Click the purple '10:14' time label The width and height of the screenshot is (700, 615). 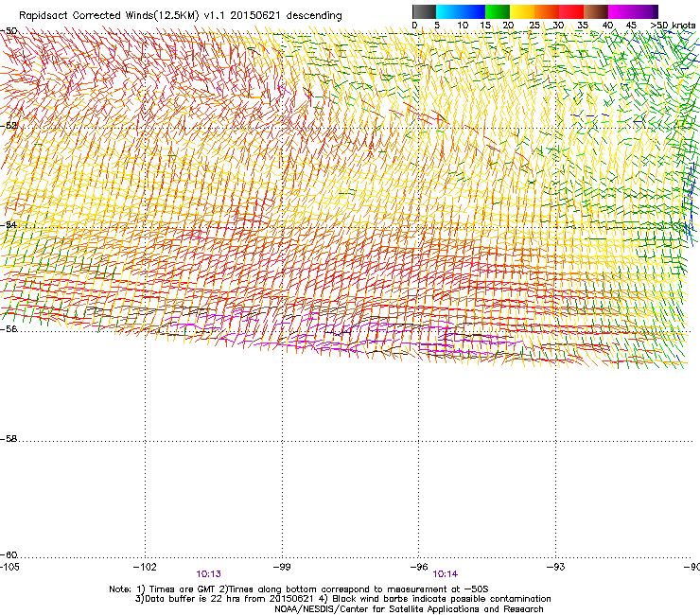pyautogui.click(x=446, y=574)
